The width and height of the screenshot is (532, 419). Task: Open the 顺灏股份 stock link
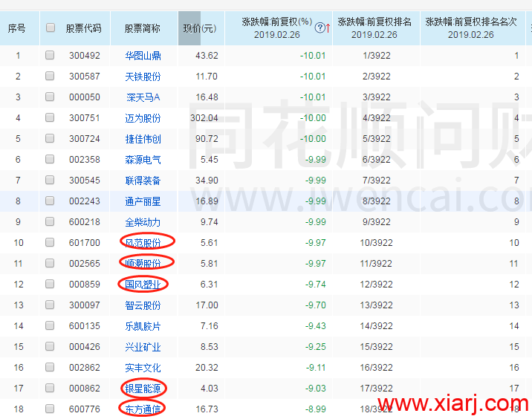[x=143, y=264]
